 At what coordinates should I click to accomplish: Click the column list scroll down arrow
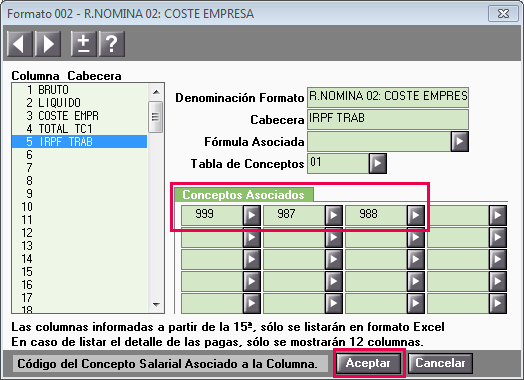tap(156, 304)
